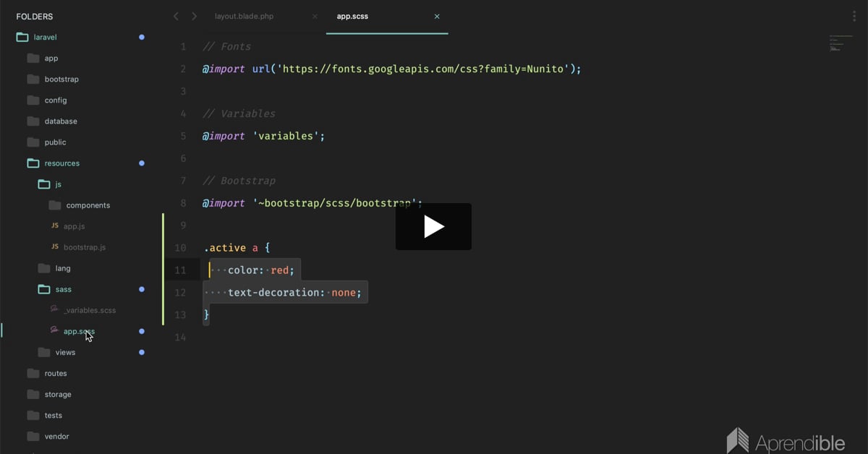Open the _variables.scss file

pyautogui.click(x=90, y=310)
